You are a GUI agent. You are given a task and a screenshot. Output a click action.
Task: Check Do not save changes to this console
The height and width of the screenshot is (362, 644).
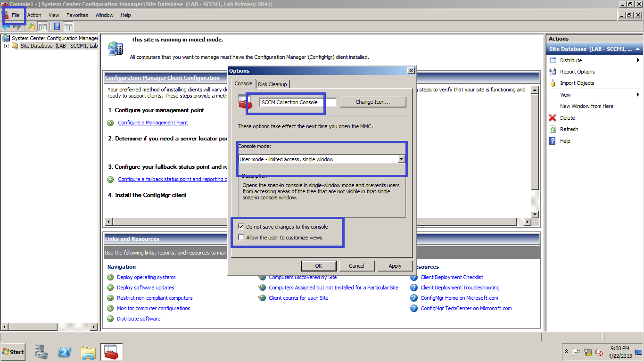241,227
